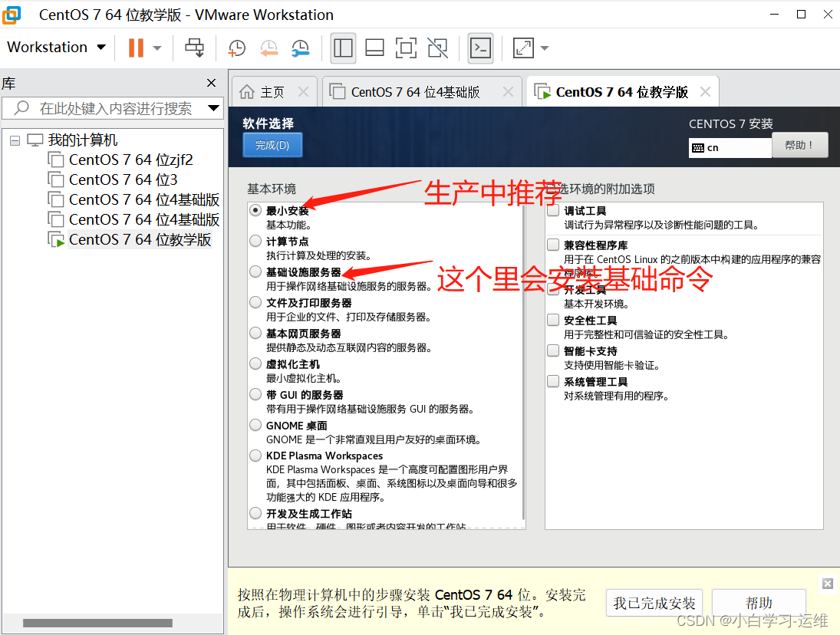Choose the 文件及打印服务器 radio option
The height and width of the screenshot is (635, 840).
(255, 302)
